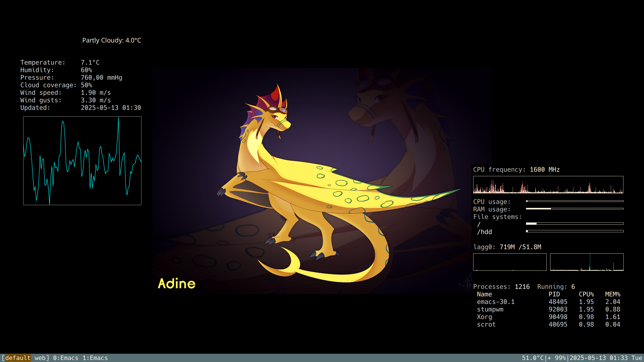Select the emacs-30.1 process row
This screenshot has width=644, height=362.
coord(496,302)
